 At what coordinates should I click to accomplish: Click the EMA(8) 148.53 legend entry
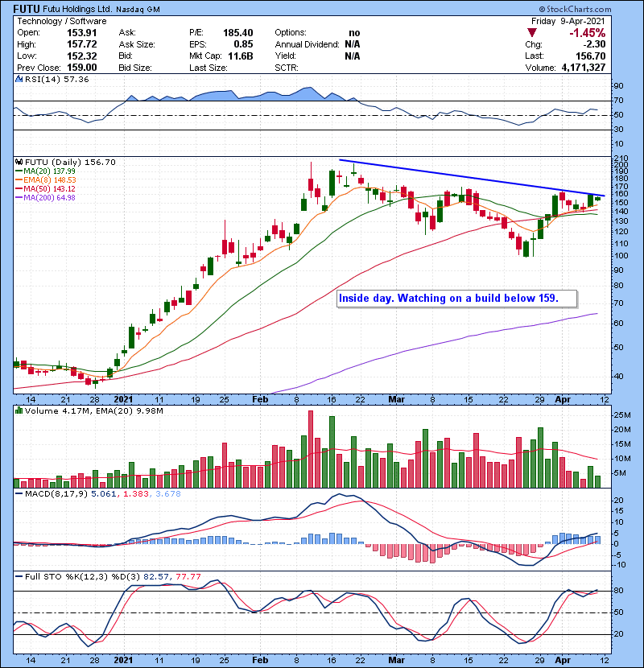coord(45,179)
